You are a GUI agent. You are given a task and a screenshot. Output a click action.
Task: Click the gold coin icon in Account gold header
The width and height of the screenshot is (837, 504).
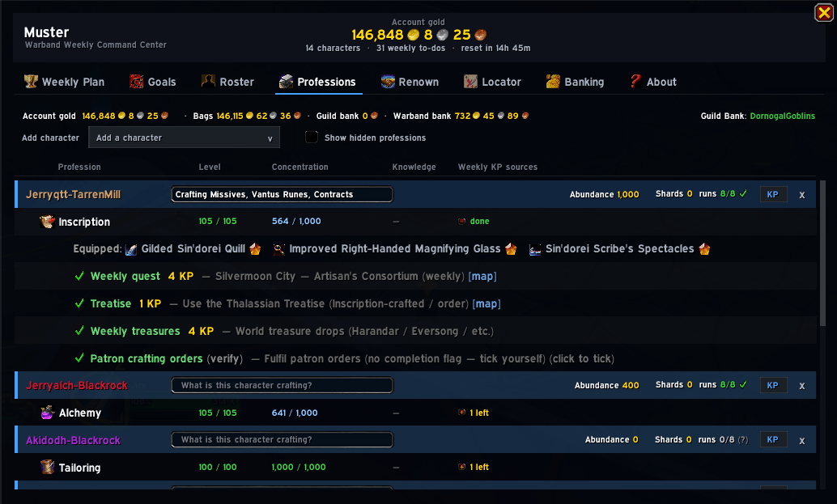413,35
